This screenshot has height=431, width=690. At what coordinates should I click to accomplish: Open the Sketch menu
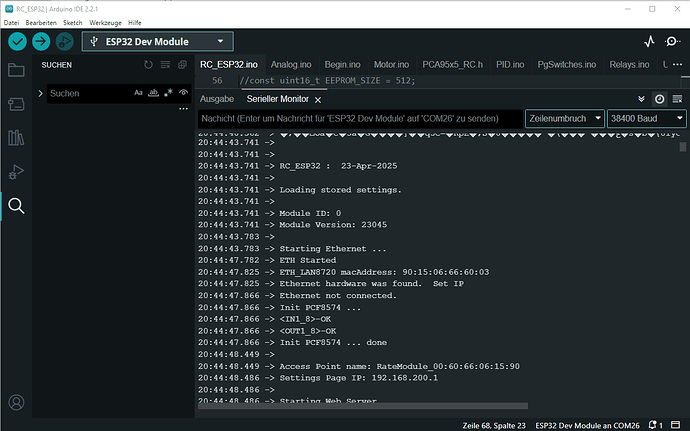(73, 22)
